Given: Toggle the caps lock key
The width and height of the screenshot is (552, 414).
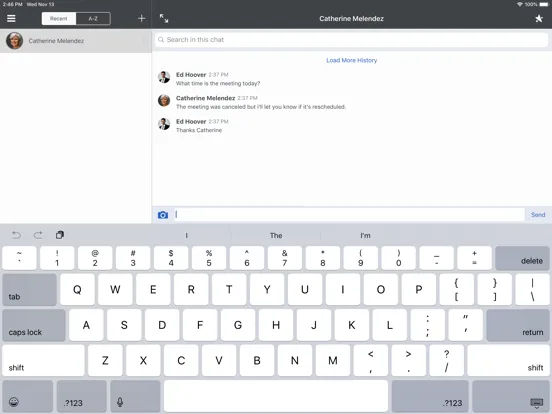Looking at the screenshot, I should coord(34,325).
